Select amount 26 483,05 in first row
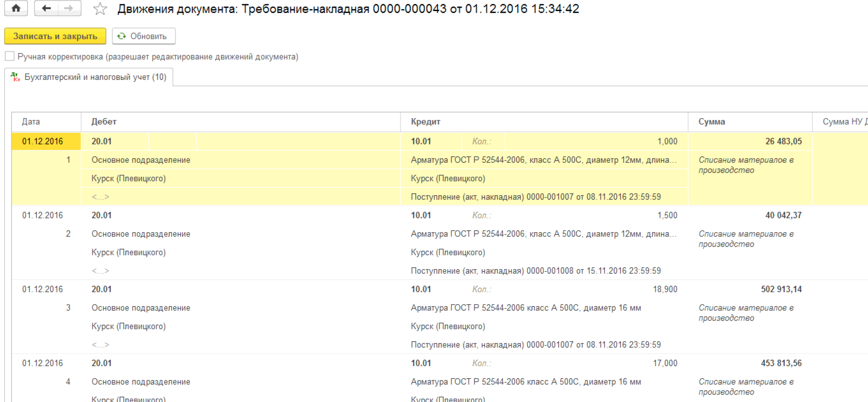This screenshot has height=402, width=868. point(783,142)
